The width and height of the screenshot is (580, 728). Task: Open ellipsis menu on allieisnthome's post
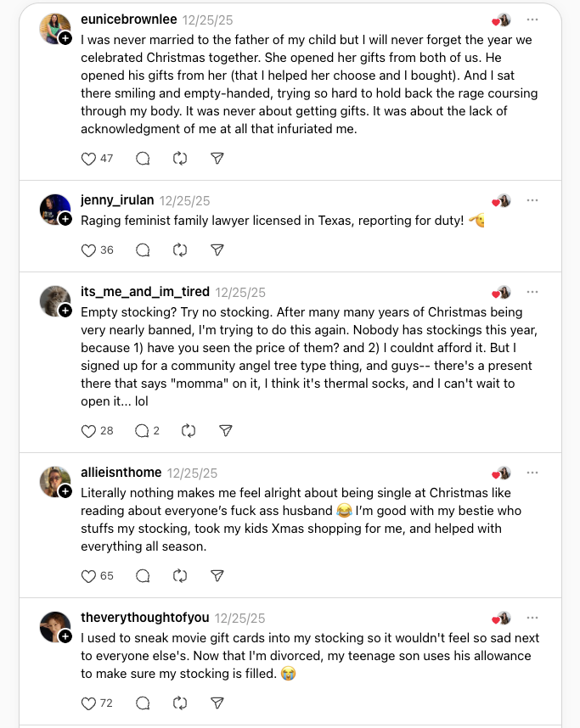(532, 473)
